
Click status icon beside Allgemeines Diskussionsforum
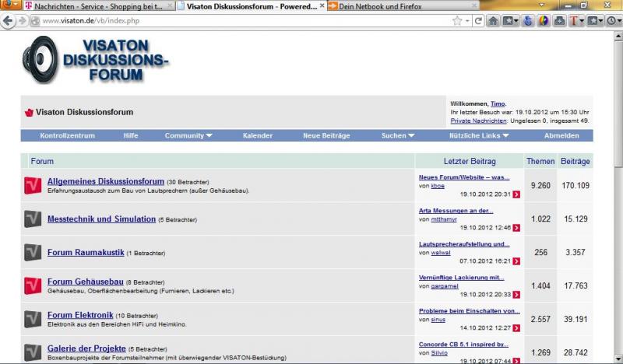click(x=33, y=185)
